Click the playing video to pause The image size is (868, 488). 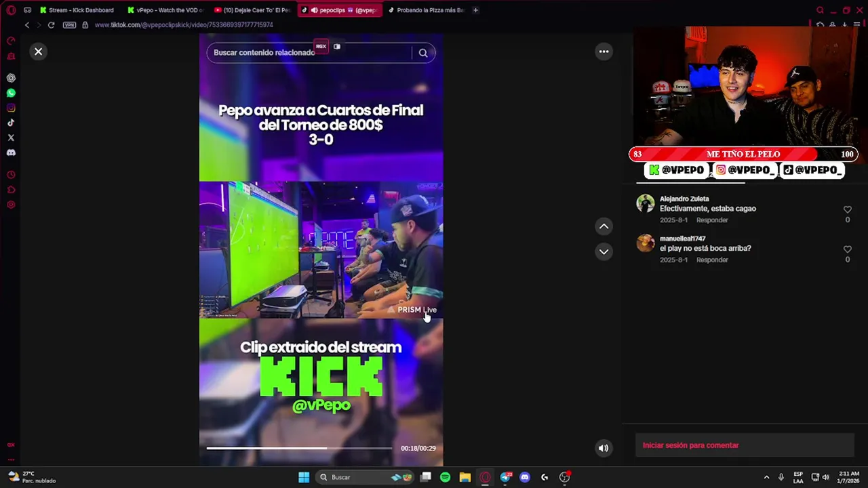pos(321,249)
